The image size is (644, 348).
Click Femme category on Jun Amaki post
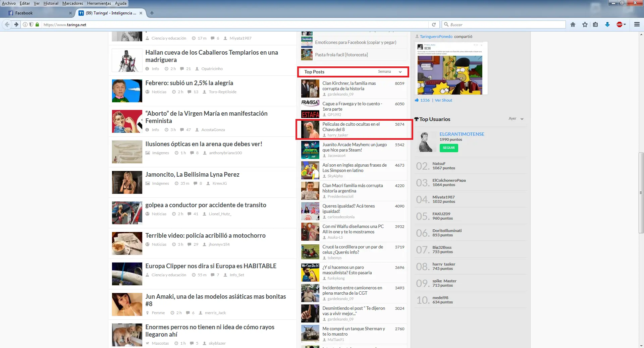pos(158,313)
